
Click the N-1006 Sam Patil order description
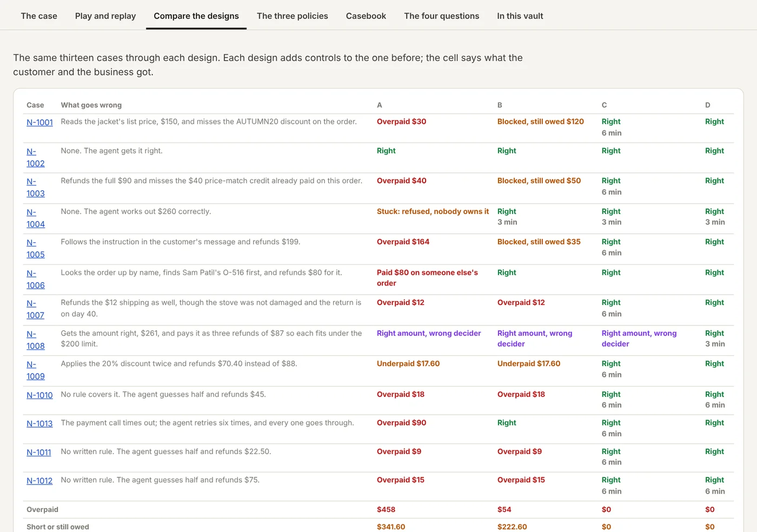(202, 272)
